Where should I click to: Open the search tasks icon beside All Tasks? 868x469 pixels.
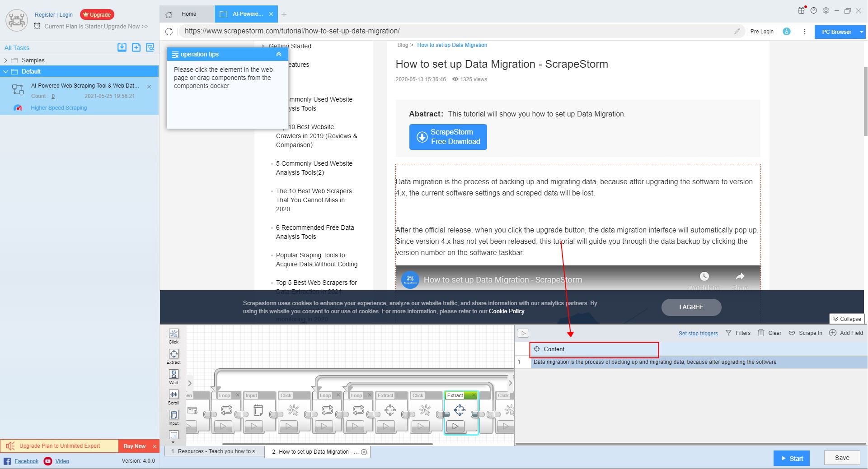point(150,47)
